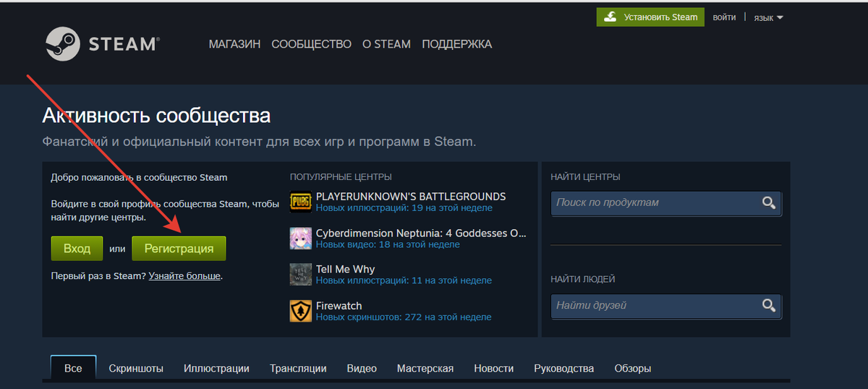Focus the Найти друзей field

pyautogui.click(x=666, y=306)
